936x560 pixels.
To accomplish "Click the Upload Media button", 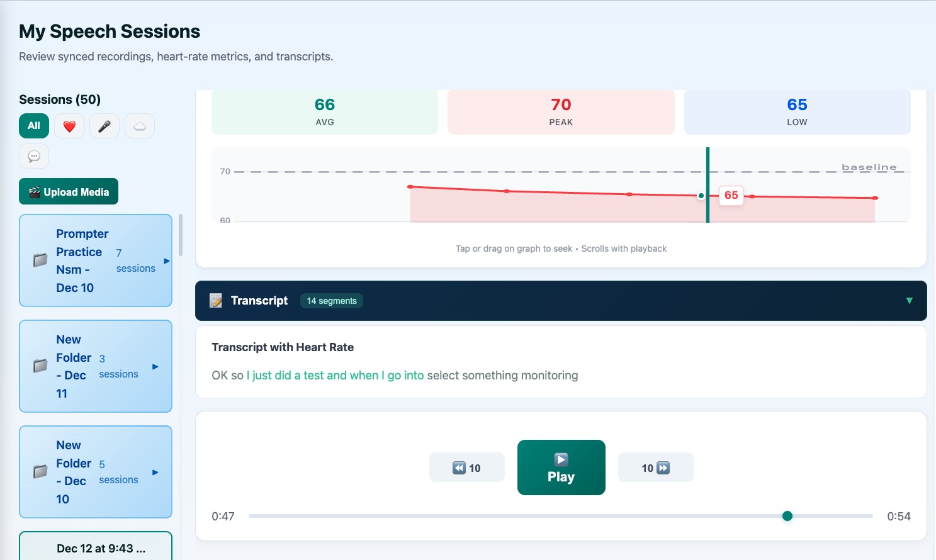I will click(x=69, y=192).
